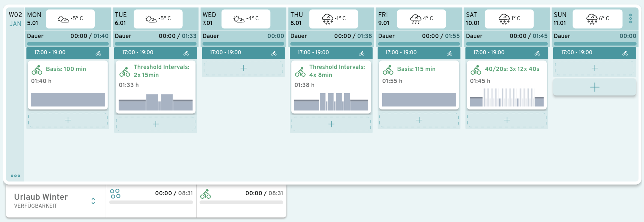Viewport: 644px width, 222px height.
Task: Click Saturday's snow weather icon
Action: tap(504, 19)
